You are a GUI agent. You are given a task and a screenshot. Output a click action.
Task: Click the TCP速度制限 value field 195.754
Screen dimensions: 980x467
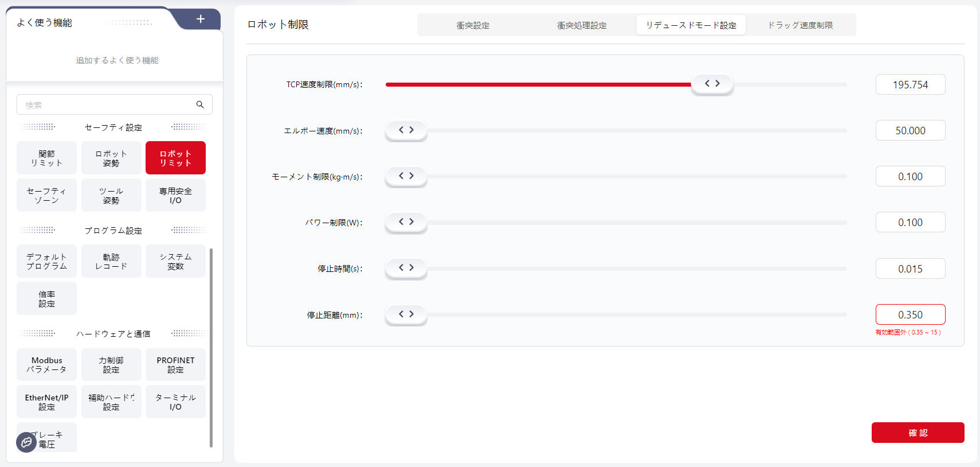tap(910, 84)
